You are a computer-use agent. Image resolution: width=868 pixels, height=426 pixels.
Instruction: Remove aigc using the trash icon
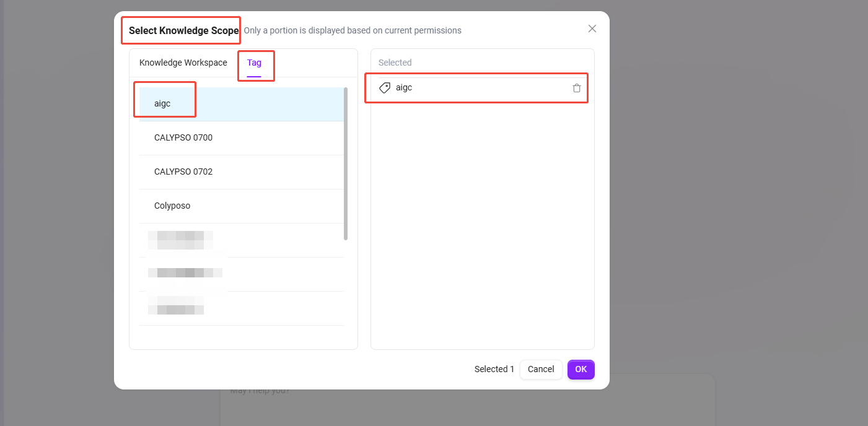[x=577, y=88]
